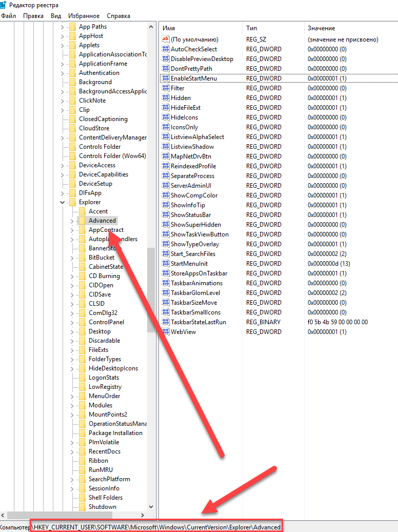
Task: Select the CabinetState key in tree
Action: click(106, 267)
